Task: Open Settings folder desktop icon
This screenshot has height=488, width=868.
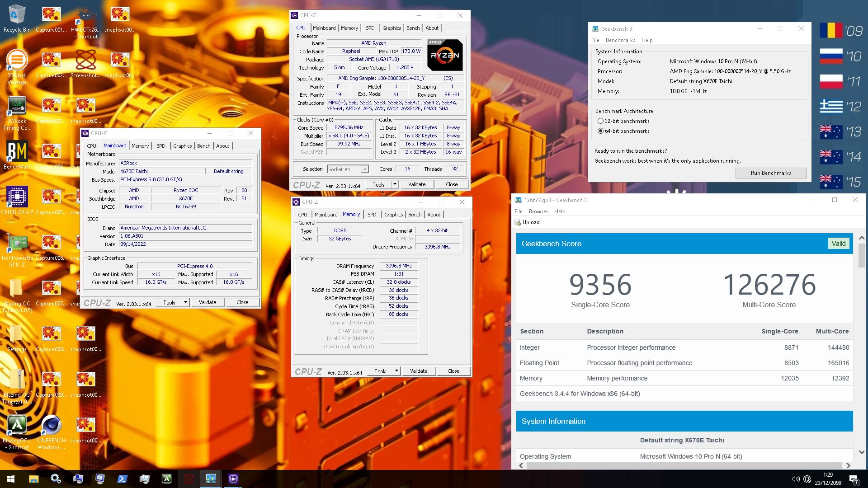Action: pyautogui.click(x=17, y=338)
